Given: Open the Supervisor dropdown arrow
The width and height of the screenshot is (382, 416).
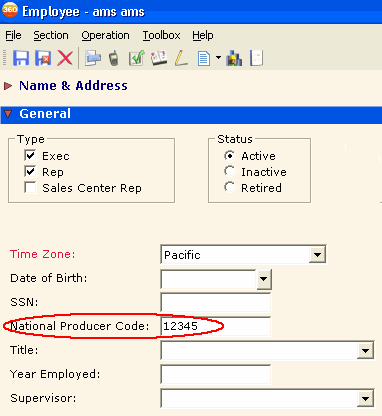Looking at the screenshot, I should pos(365,399).
